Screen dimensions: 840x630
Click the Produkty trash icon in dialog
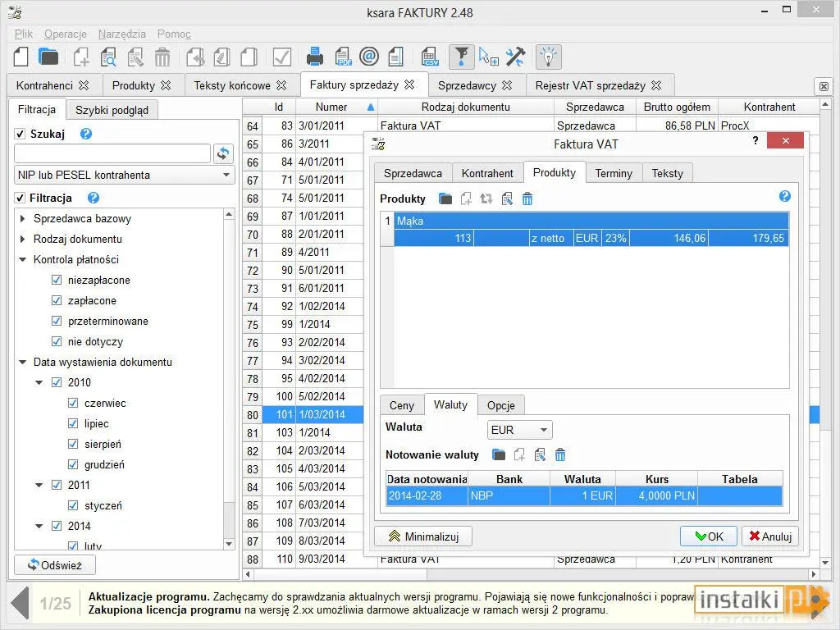[527, 199]
